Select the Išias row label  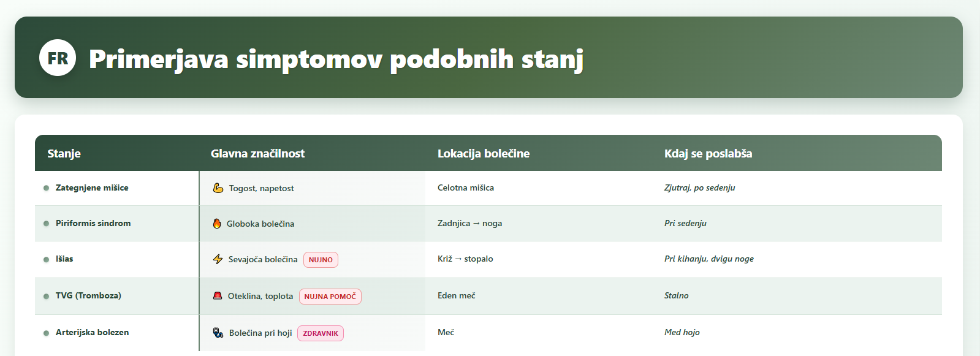64,259
